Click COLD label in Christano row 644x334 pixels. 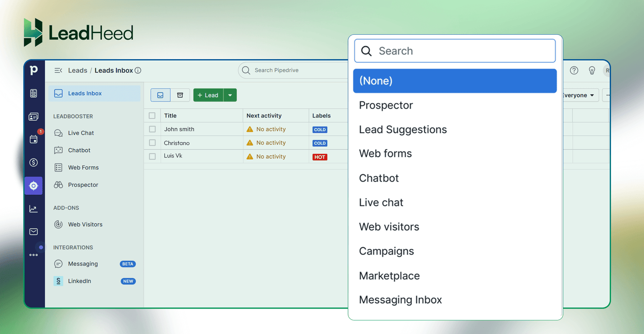coord(320,143)
